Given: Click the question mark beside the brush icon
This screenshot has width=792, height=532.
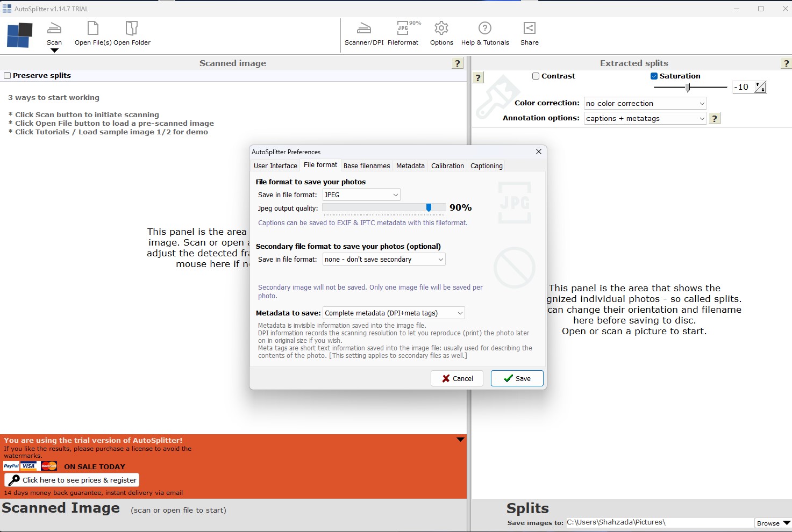Looking at the screenshot, I should click(478, 78).
